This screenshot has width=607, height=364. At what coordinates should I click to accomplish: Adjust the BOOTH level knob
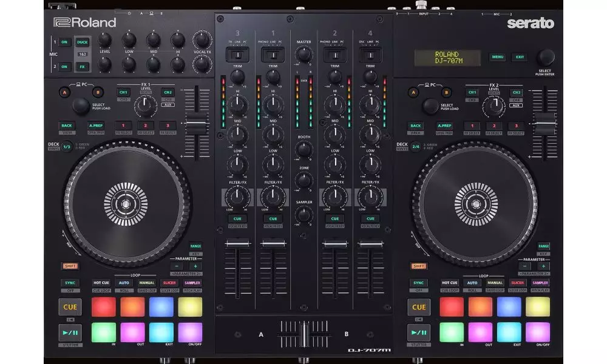304,149
